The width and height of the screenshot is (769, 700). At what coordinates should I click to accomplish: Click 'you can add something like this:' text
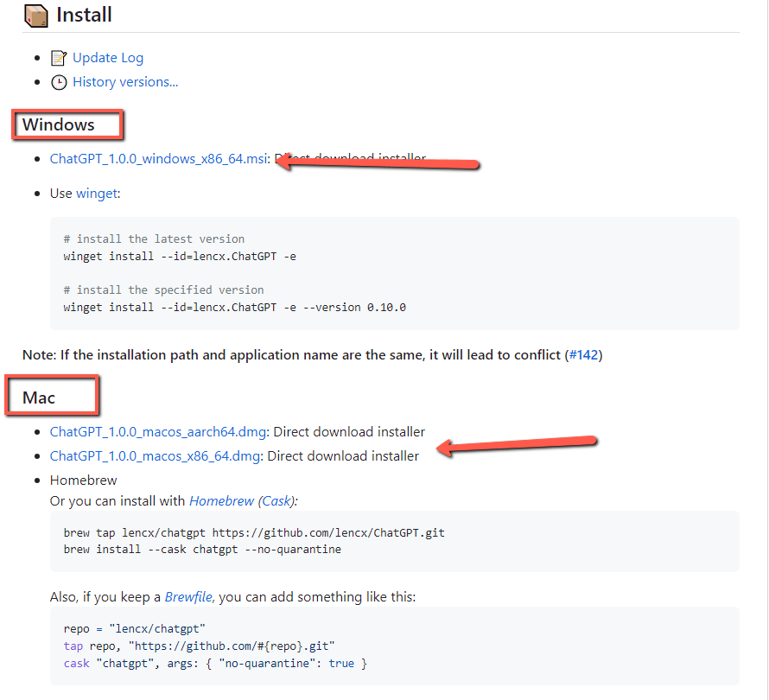[x=317, y=596]
